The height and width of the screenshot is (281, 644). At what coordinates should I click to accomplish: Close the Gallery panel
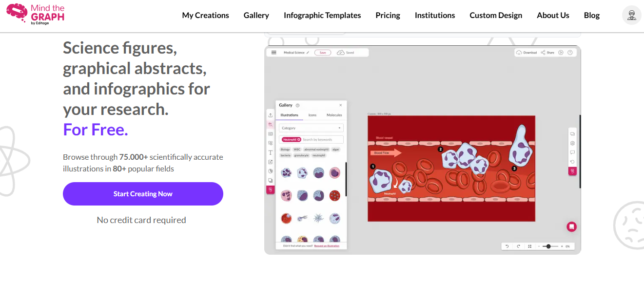(340, 105)
